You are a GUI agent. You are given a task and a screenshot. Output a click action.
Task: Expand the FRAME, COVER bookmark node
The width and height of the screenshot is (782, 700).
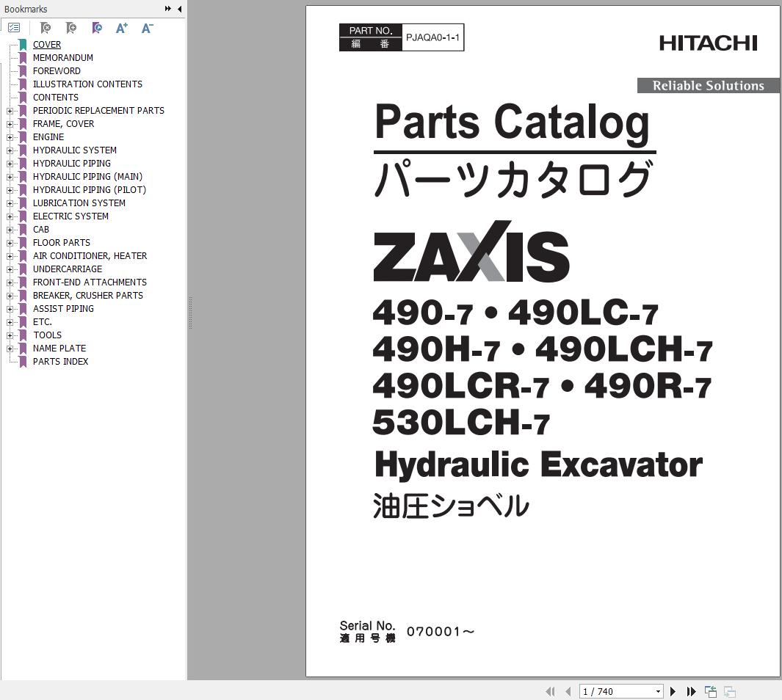point(10,124)
